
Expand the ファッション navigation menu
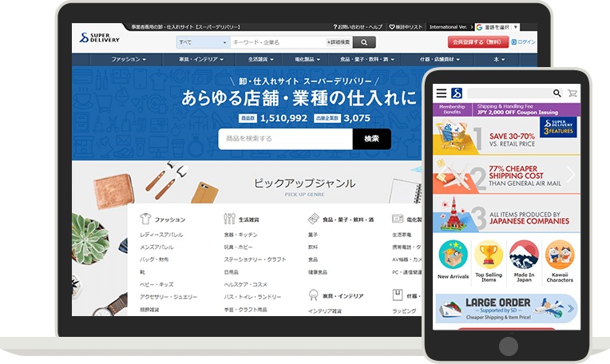pos(129,60)
